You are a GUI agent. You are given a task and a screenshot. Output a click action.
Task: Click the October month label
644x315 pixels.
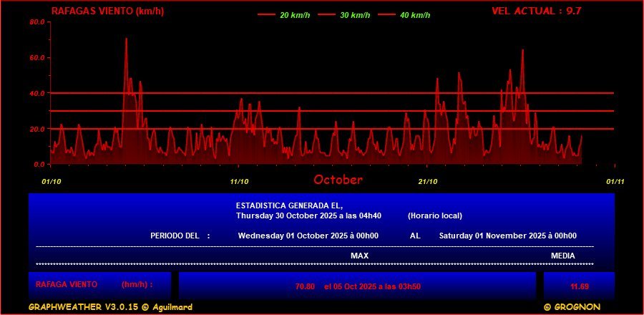click(338, 180)
